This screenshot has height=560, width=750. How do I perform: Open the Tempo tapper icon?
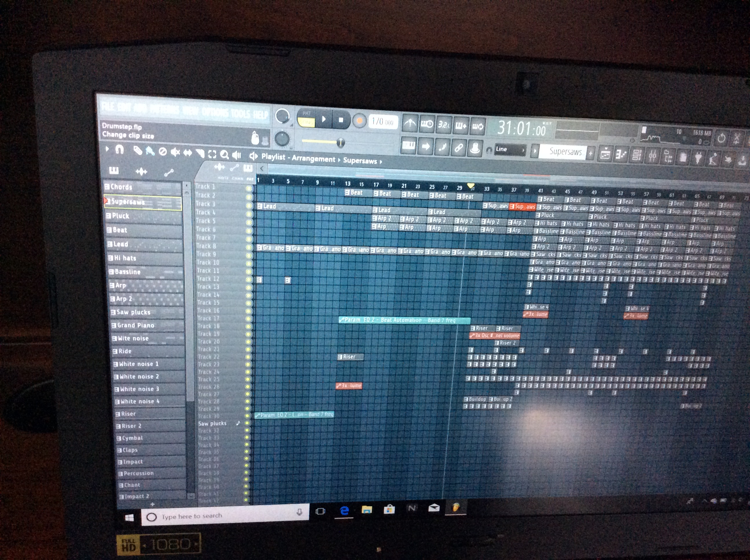point(713,159)
